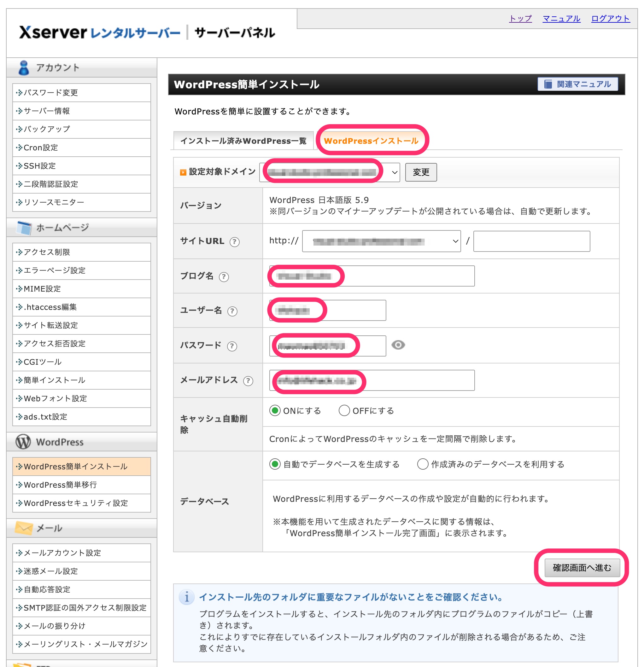Open 二段階認証設定 in sidebar
Screen dimensions: 644x667
coord(82,184)
